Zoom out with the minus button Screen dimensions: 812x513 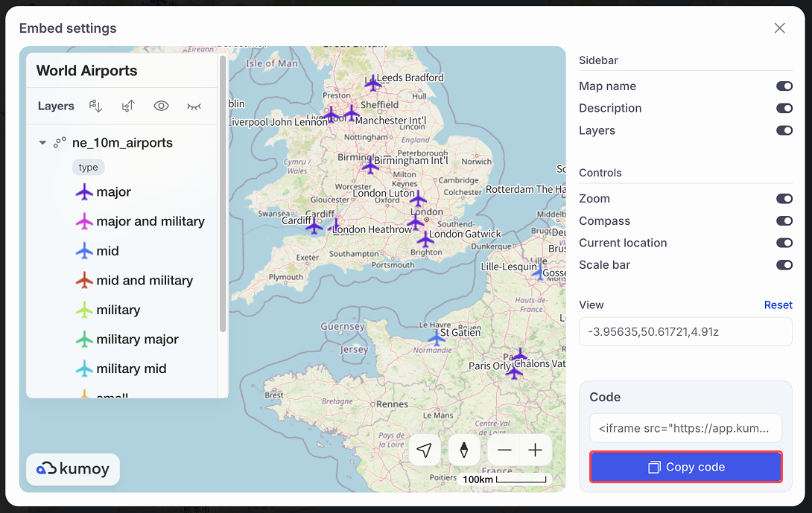click(504, 450)
